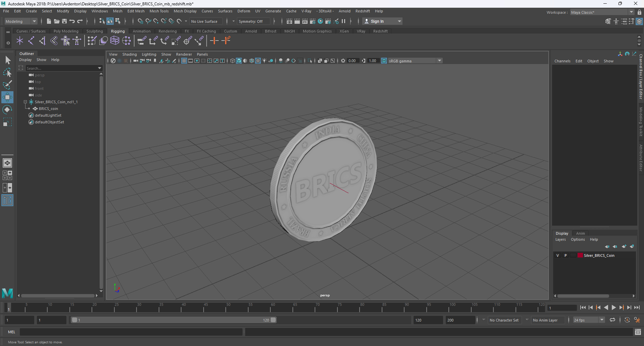This screenshot has height=346, width=644.
Task: Open Channel Box Channels menu
Action: pyautogui.click(x=562, y=61)
